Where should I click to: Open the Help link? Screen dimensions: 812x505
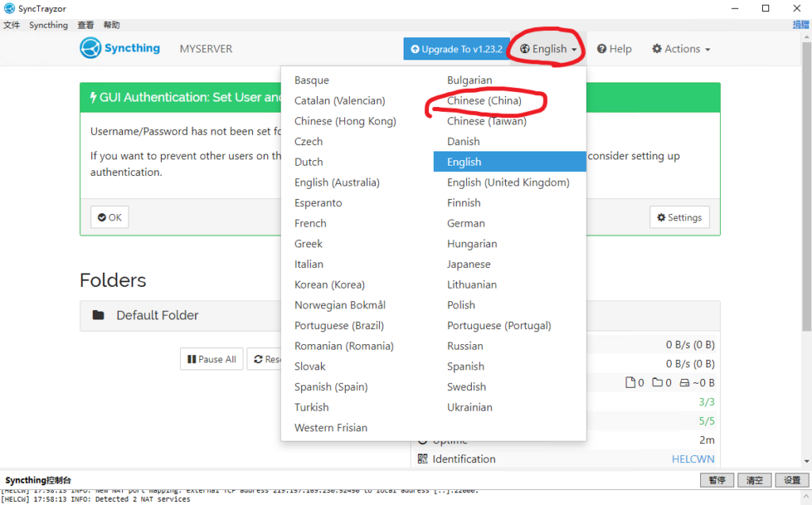pyautogui.click(x=615, y=48)
